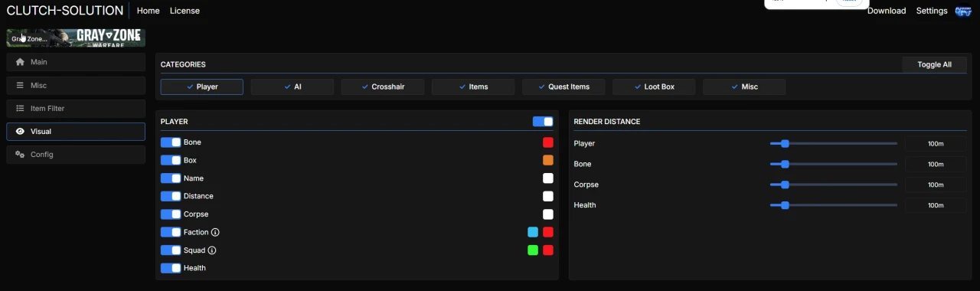Viewport: 980px width, 291px height.
Task: Pick the green Squad color swatch
Action: tap(533, 250)
